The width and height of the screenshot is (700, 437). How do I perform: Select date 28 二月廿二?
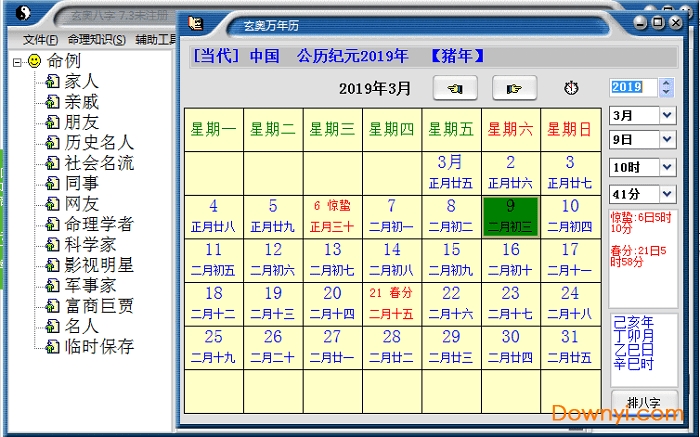point(392,348)
